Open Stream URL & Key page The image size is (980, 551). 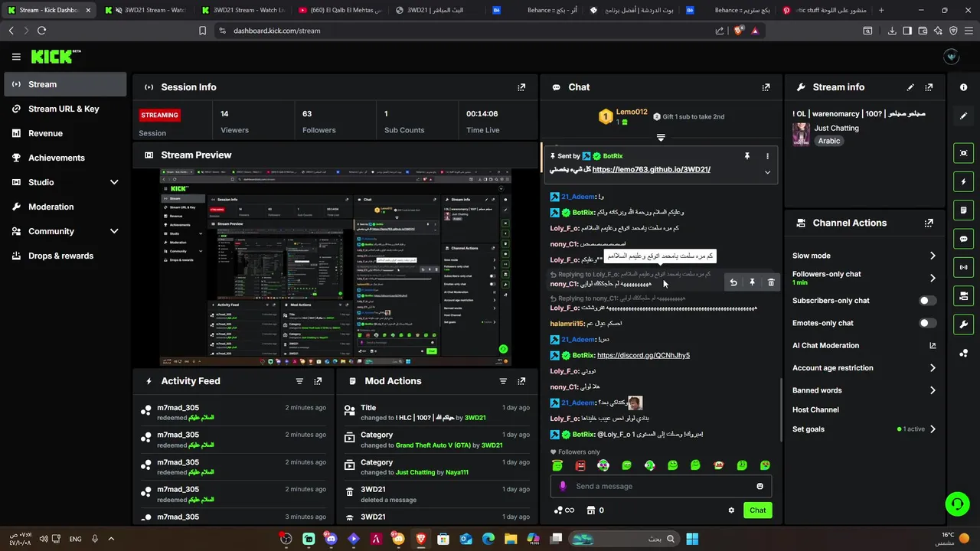[x=65, y=109]
